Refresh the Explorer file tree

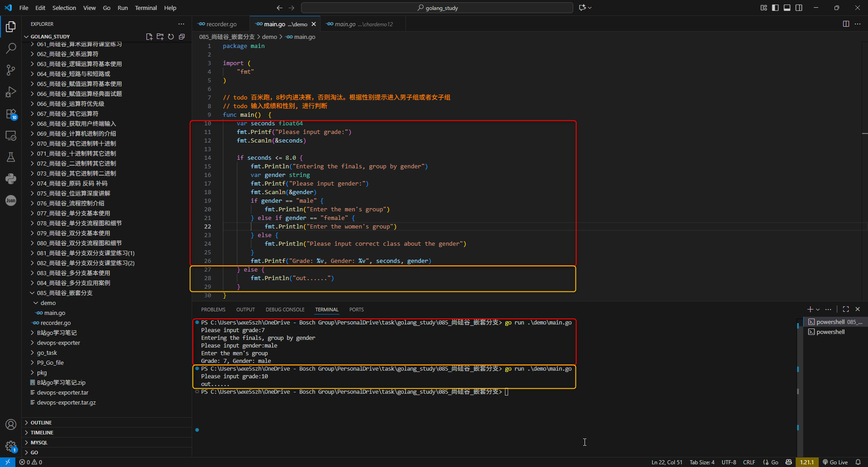[x=171, y=37]
